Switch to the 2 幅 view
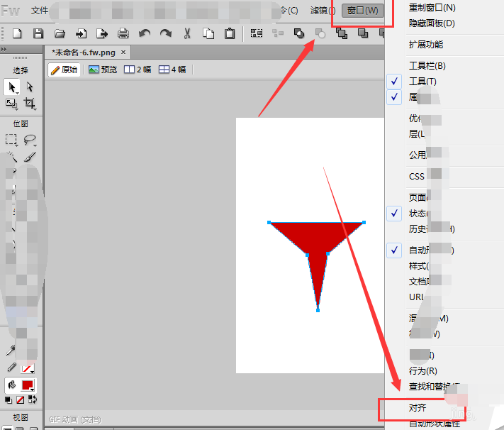 (x=138, y=70)
